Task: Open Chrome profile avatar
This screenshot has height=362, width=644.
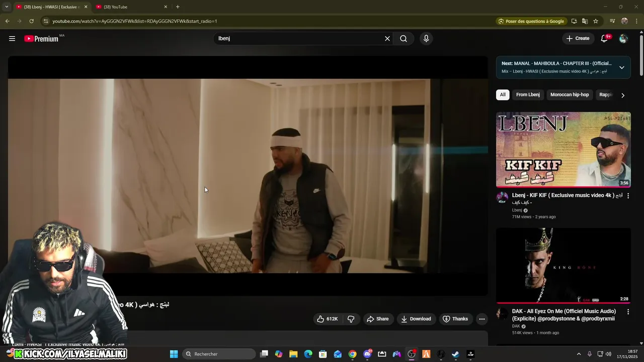Action: 624,21
